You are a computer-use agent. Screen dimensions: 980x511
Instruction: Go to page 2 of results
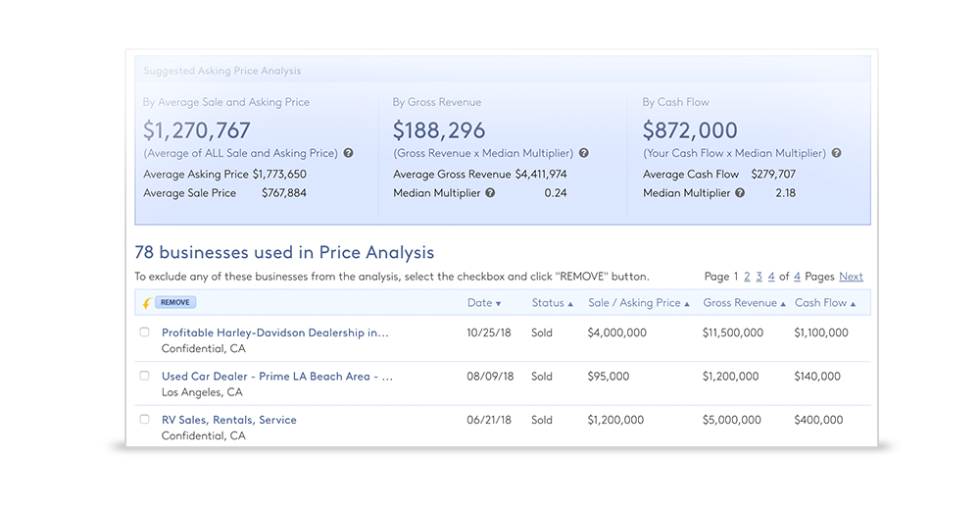point(747,277)
